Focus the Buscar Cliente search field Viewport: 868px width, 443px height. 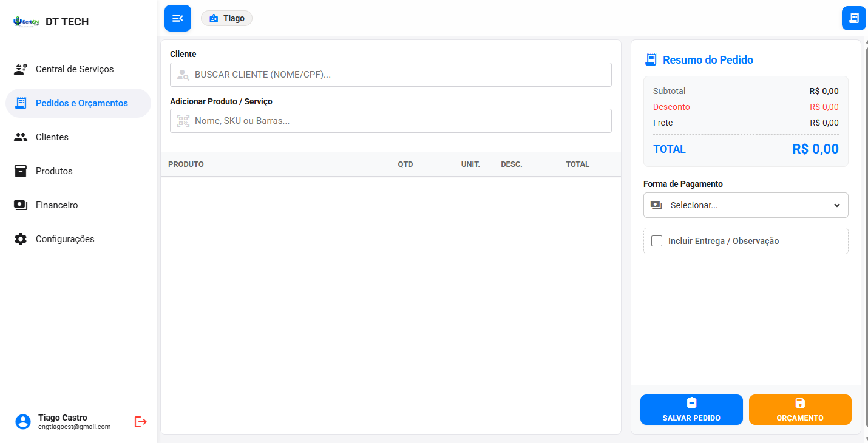pos(391,75)
